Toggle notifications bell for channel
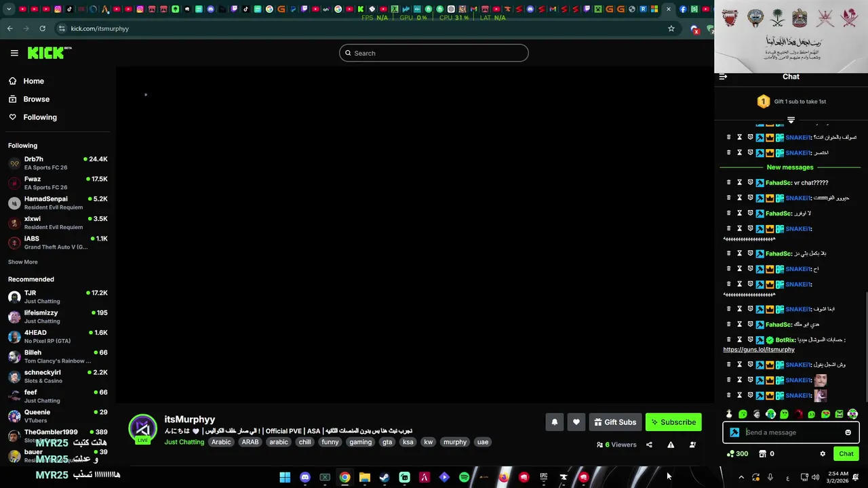Image resolution: width=868 pixels, height=488 pixels. pos(554,422)
